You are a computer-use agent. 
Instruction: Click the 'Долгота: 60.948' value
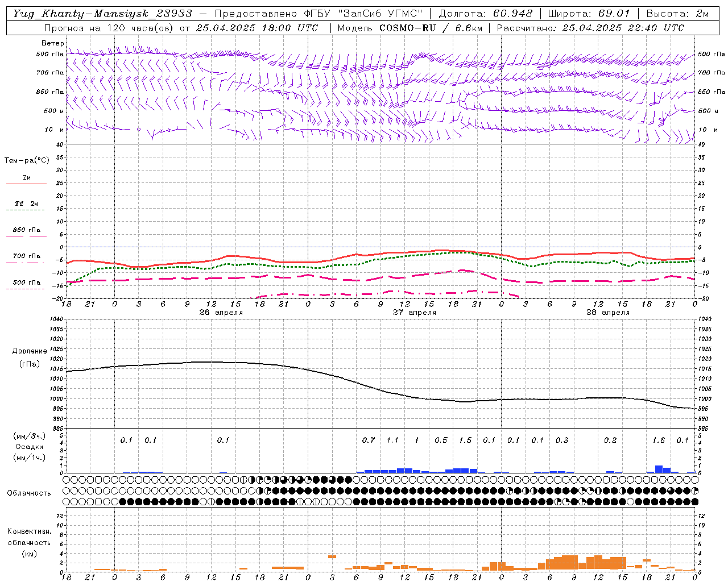point(486,14)
